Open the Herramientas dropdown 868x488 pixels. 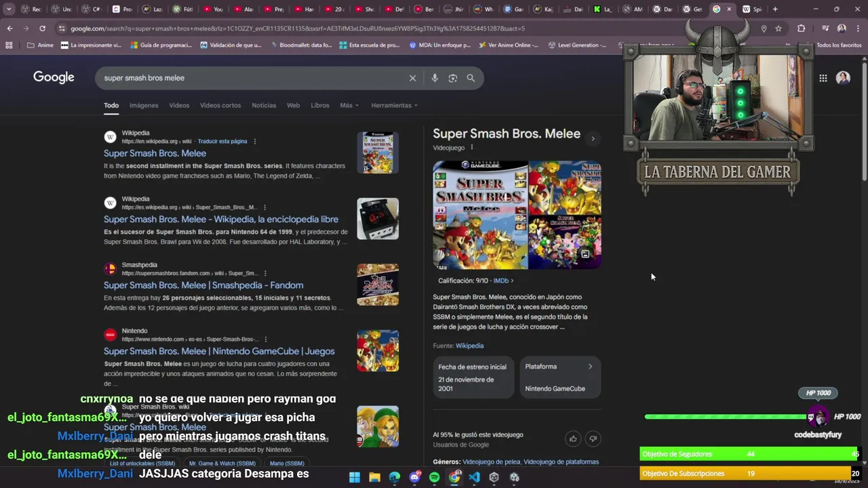[x=395, y=105]
